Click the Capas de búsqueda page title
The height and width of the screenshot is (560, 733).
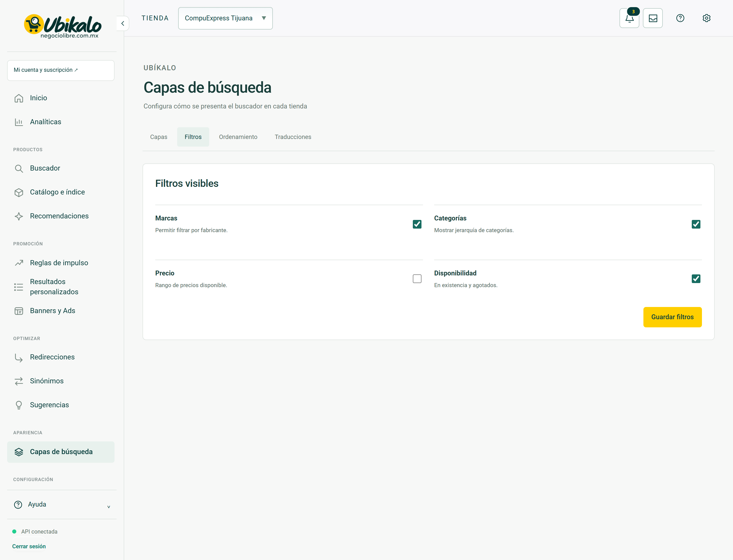tap(207, 87)
